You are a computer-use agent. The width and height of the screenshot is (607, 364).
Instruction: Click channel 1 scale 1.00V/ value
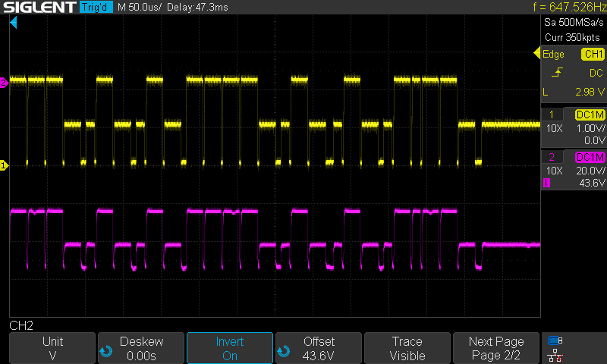[x=590, y=128]
